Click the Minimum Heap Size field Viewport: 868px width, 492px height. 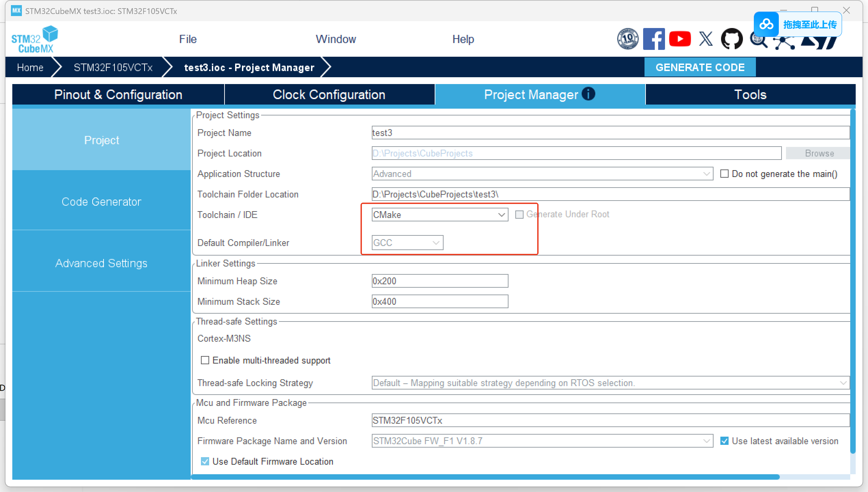[x=439, y=281]
